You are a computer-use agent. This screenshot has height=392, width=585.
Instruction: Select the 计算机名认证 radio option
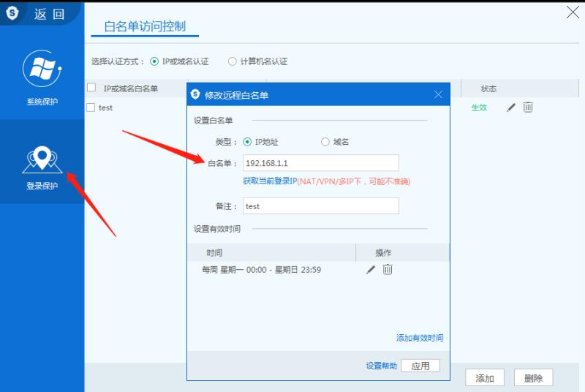click(x=233, y=61)
